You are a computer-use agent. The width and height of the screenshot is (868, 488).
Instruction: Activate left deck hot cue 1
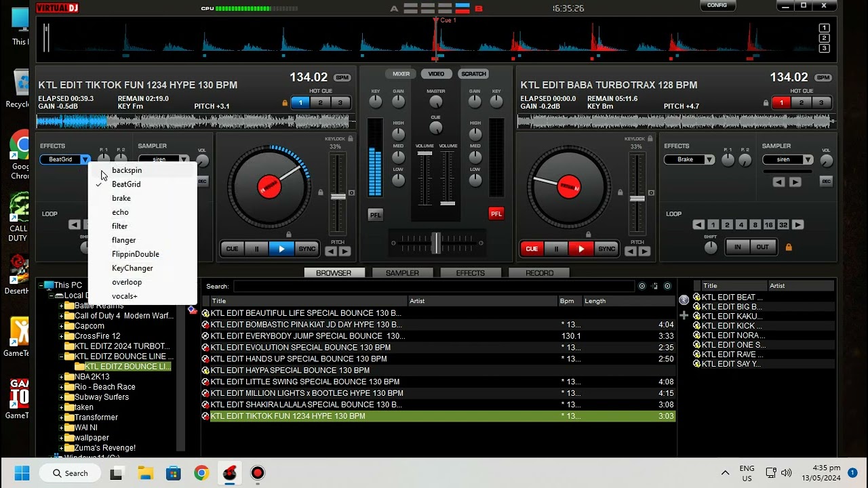click(x=300, y=103)
